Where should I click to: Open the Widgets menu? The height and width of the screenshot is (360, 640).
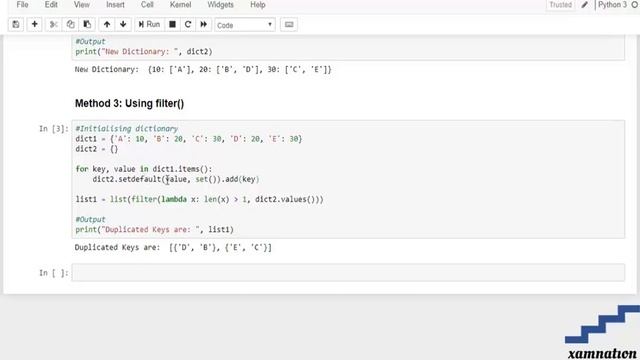[220, 5]
